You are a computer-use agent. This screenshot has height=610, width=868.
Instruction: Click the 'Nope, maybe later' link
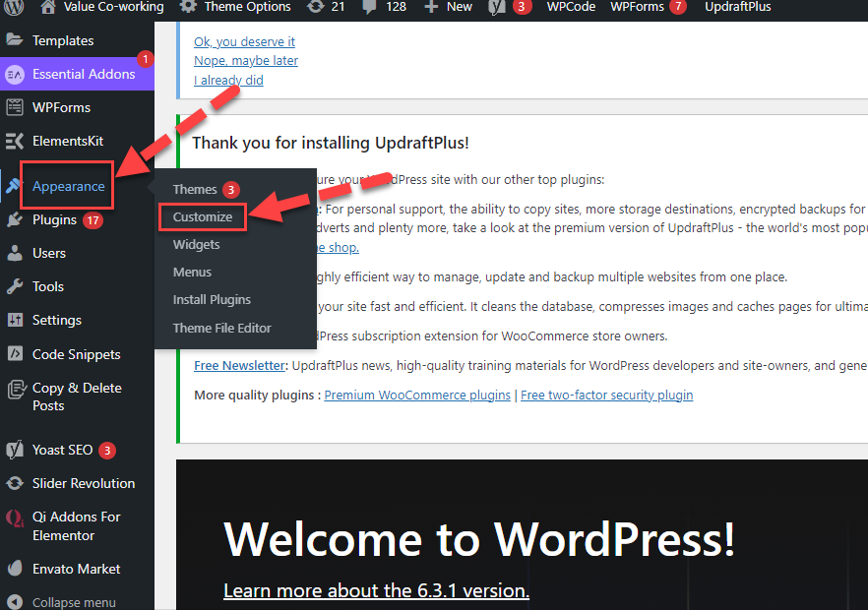246,60
